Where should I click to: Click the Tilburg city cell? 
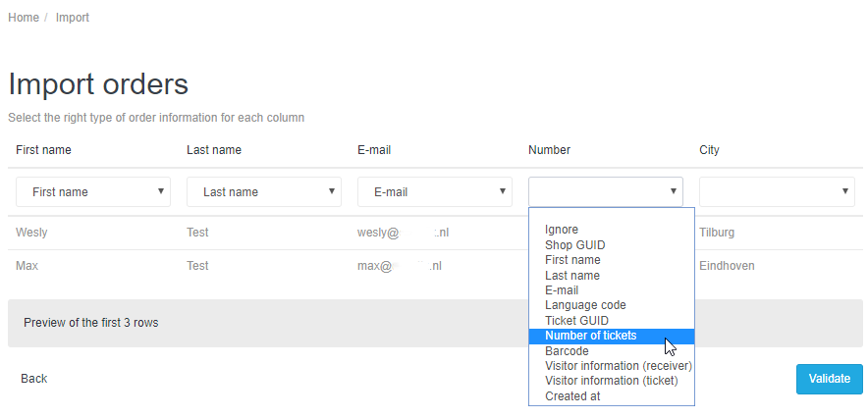(x=717, y=233)
